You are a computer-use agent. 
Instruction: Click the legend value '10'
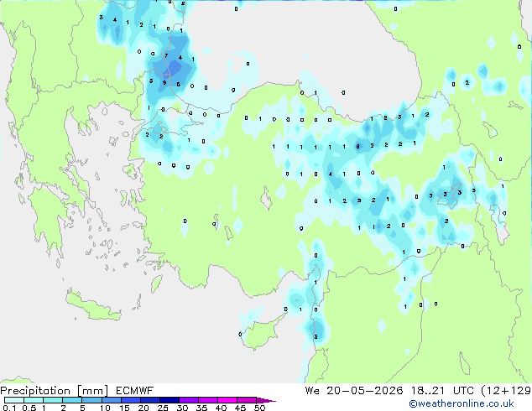105,408
